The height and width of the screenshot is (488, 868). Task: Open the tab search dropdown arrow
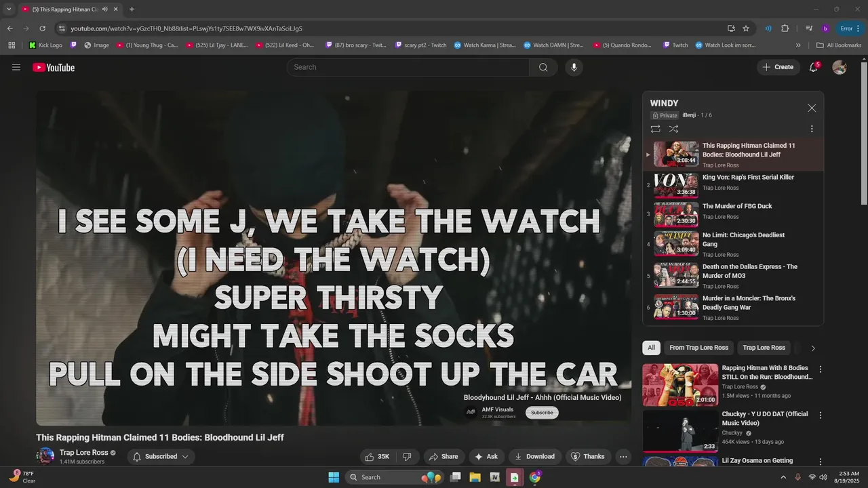[9, 9]
